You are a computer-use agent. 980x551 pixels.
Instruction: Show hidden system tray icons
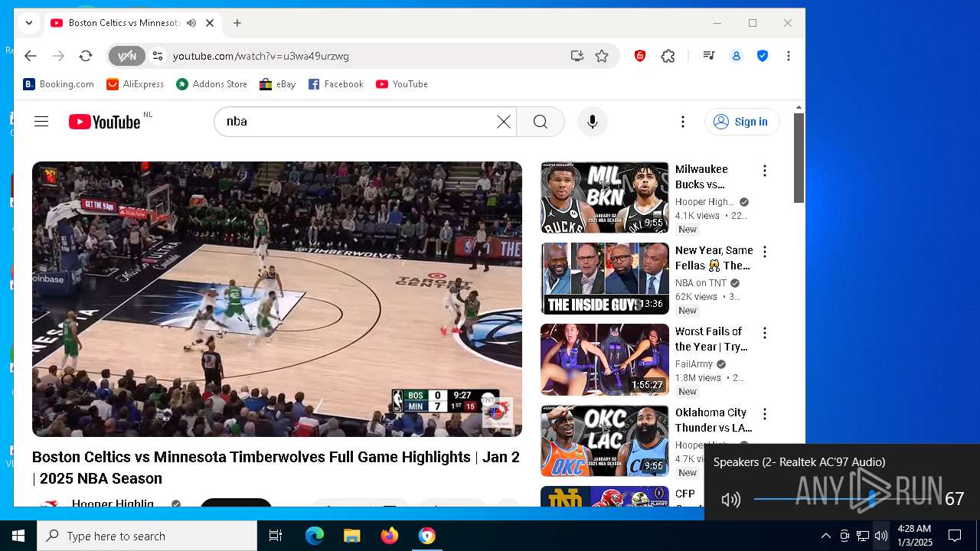(x=825, y=536)
